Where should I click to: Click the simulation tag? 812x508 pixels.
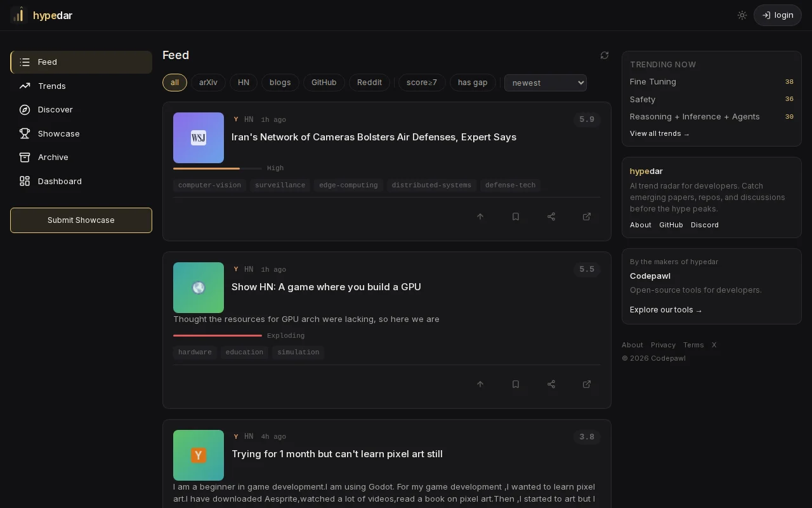pyautogui.click(x=298, y=352)
